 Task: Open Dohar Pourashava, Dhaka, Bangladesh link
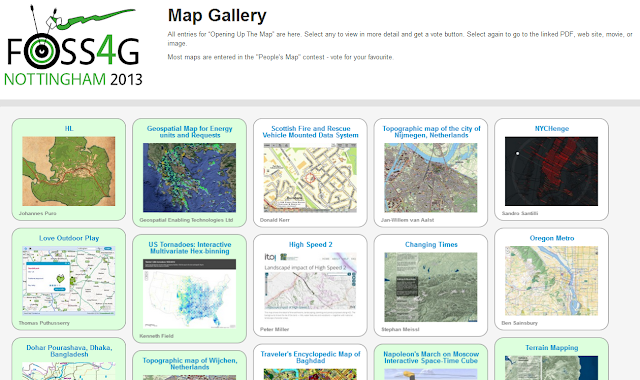point(69,351)
